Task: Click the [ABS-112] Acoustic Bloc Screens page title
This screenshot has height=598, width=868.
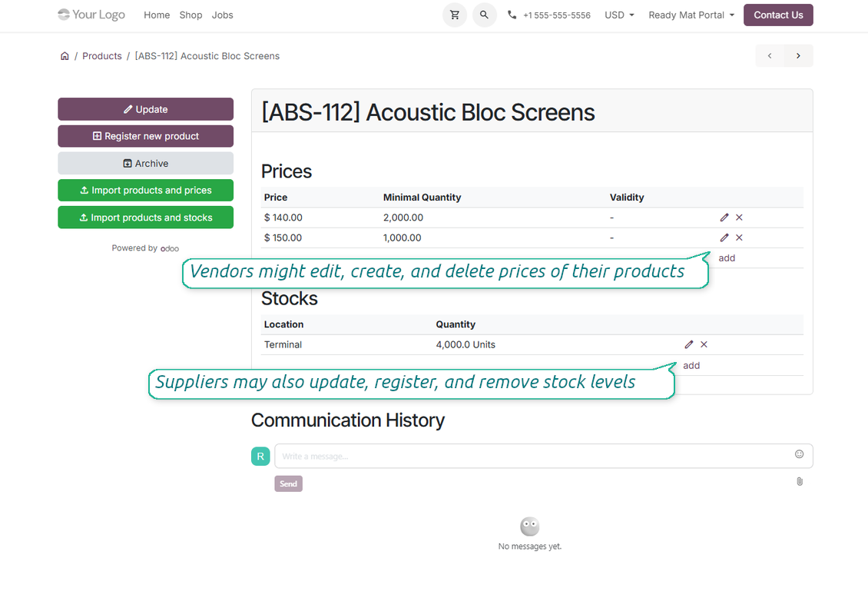Action: (x=428, y=112)
